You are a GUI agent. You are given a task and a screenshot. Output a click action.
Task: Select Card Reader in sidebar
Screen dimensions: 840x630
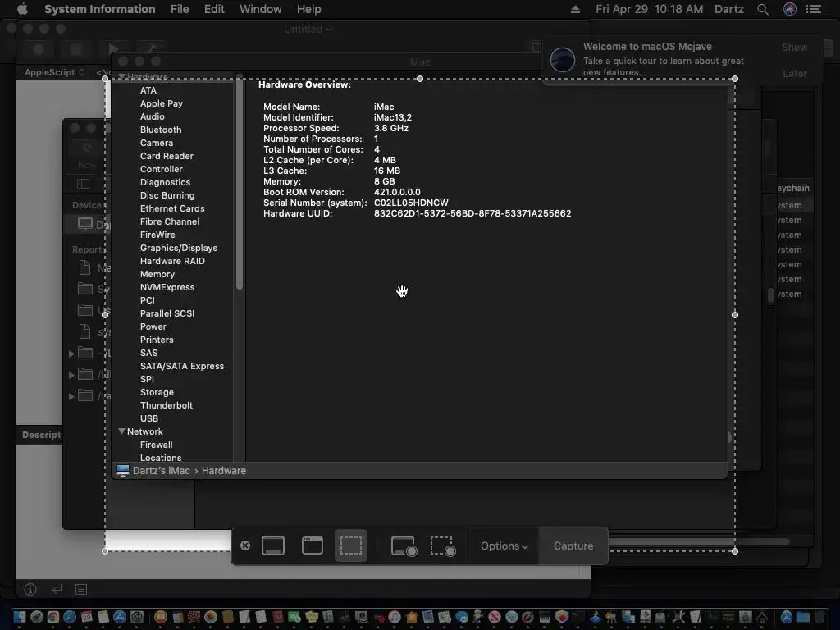(167, 156)
